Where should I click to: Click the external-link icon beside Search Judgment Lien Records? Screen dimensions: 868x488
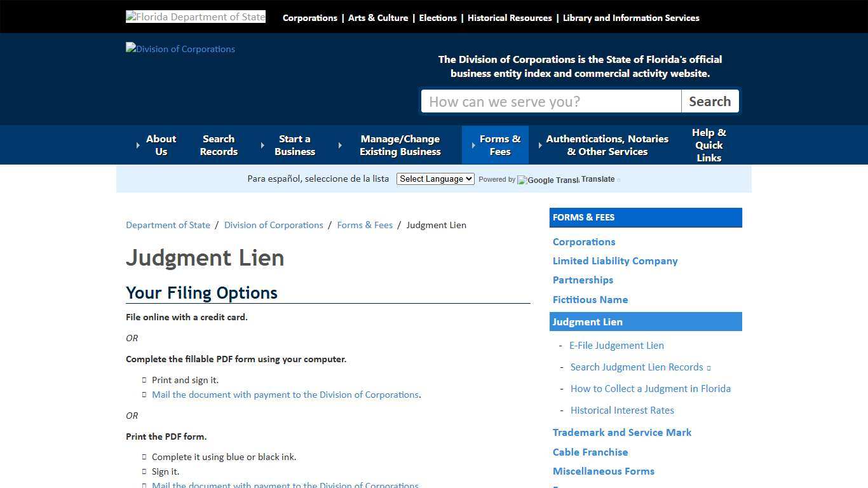click(710, 367)
